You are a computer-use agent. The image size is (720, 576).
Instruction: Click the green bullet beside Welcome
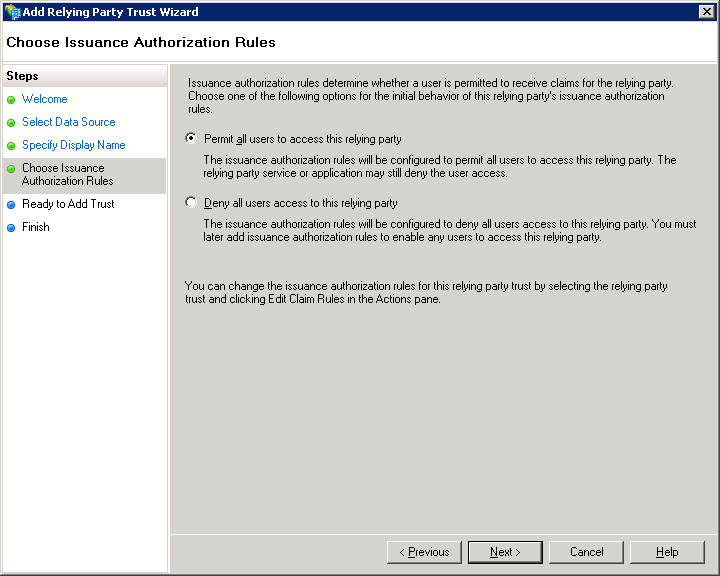click(11, 100)
